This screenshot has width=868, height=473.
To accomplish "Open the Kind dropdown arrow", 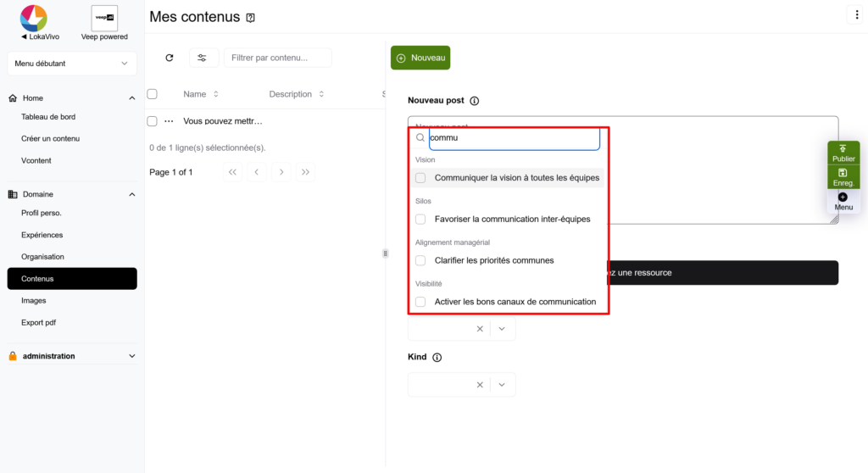I will 502,385.
